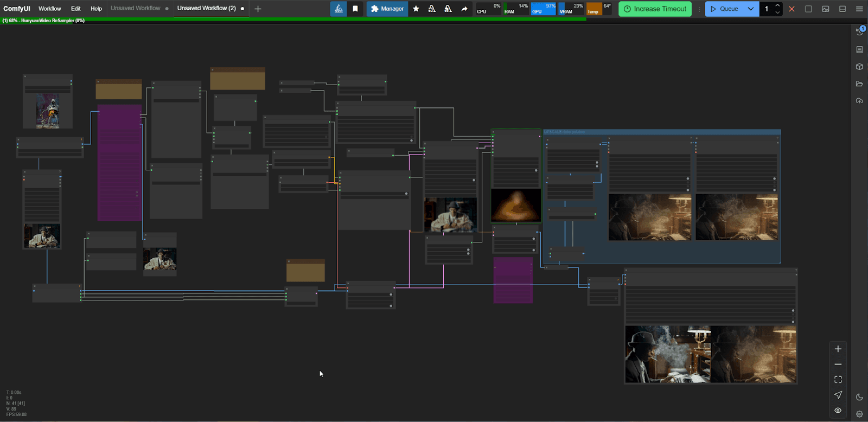The height and width of the screenshot is (422, 868).
Task: Select the small purple node at bottom center
Action: 513,280
